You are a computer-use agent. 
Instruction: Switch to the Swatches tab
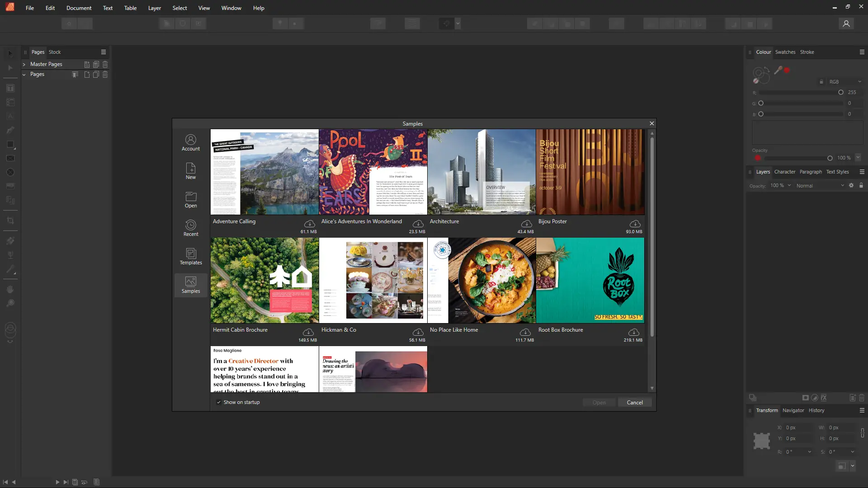(785, 52)
